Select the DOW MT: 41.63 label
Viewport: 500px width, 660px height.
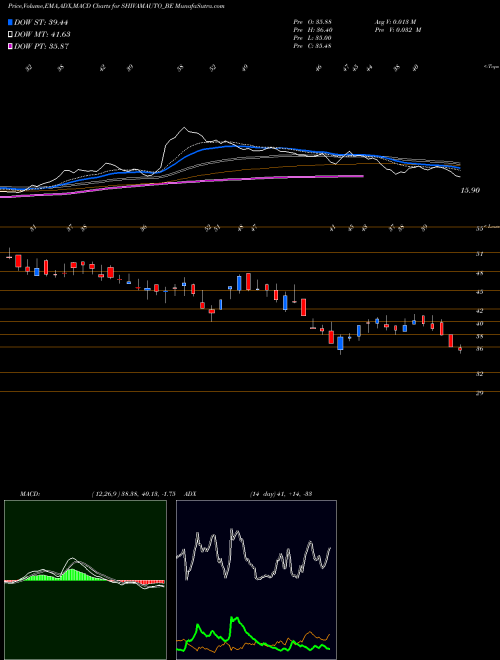coord(42,35)
